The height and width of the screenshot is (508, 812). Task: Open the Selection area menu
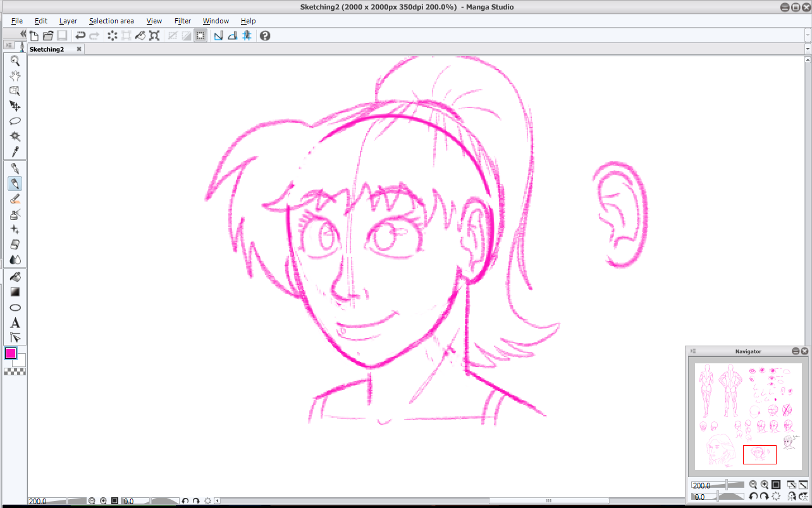(x=111, y=21)
